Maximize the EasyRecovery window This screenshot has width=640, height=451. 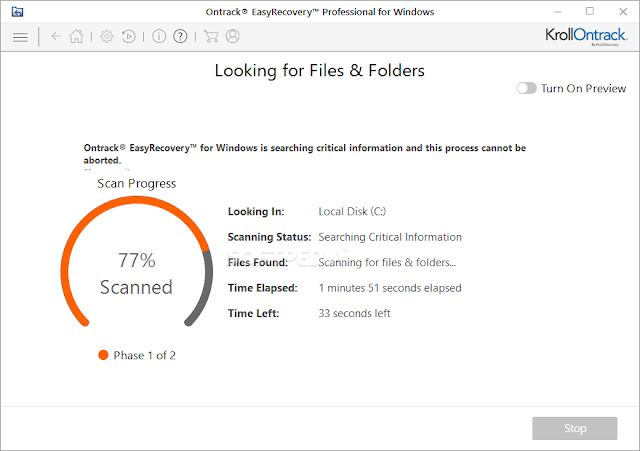click(x=590, y=11)
